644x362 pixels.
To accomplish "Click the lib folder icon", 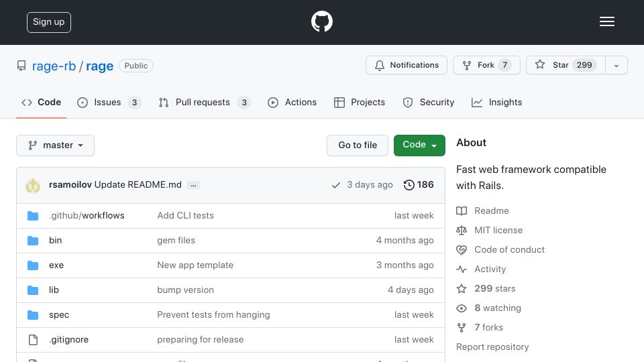I will pos(33,290).
